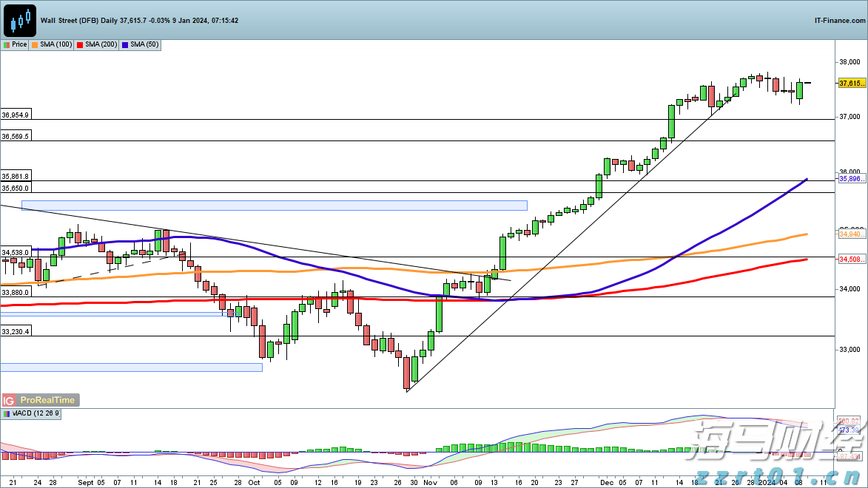
Task: Click the green-red Price legend icon
Action: point(7,44)
